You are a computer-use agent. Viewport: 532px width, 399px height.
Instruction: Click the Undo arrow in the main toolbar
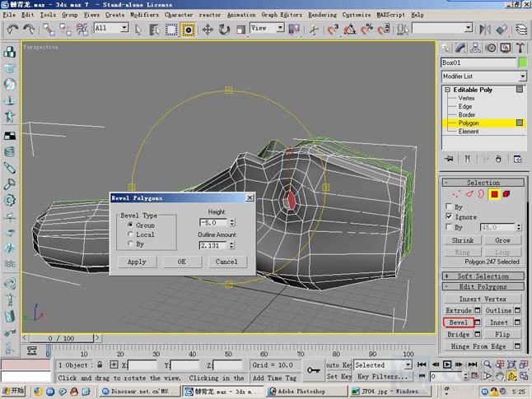pyautogui.click(x=12, y=30)
